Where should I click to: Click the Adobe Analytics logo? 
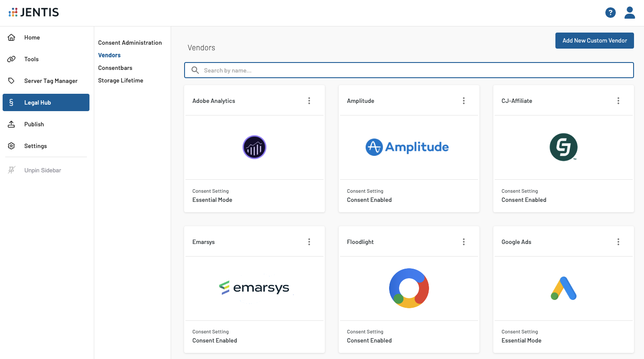click(x=254, y=147)
